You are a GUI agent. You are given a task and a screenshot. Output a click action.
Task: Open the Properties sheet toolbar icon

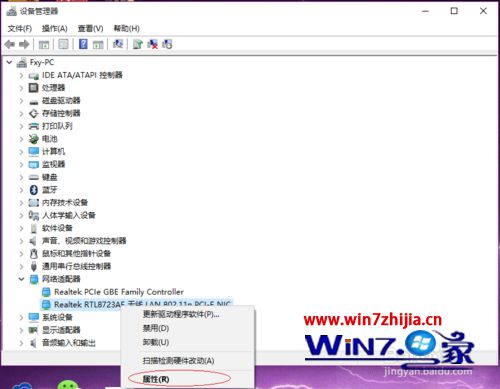pos(63,44)
